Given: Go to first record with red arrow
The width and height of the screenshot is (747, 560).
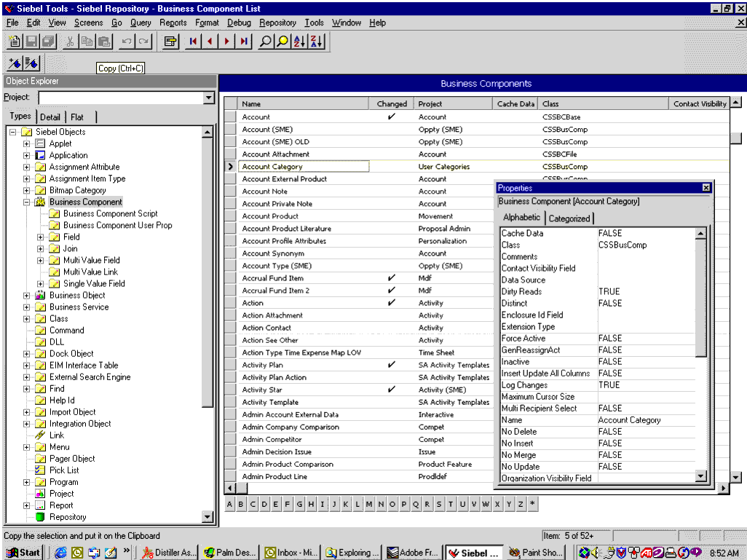Looking at the screenshot, I should pyautogui.click(x=193, y=42).
